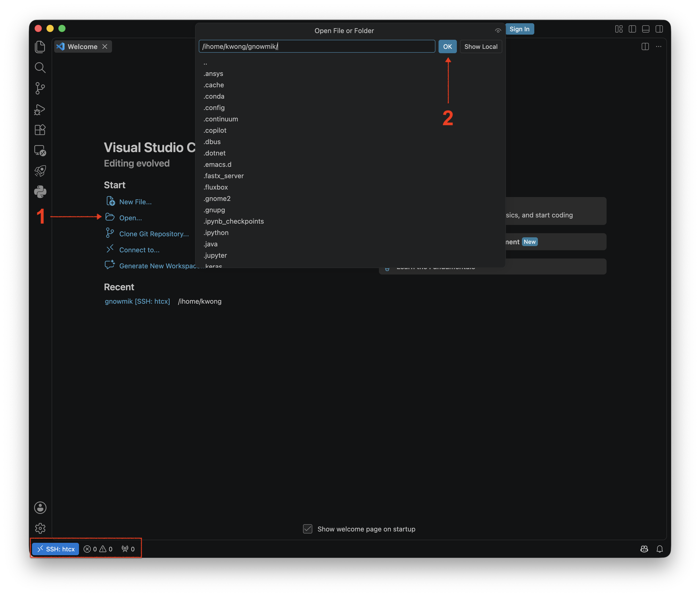Select the .gnome2 folder entry

pos(350,199)
